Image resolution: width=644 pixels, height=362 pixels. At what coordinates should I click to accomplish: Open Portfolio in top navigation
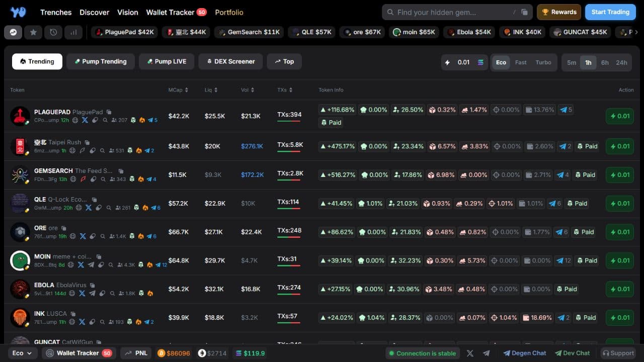229,12
